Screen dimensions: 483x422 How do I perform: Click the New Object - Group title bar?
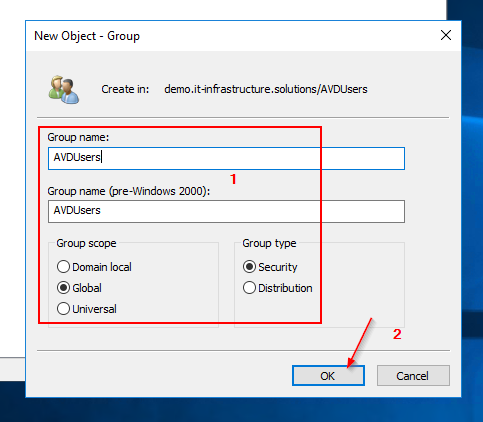[x=233, y=36]
